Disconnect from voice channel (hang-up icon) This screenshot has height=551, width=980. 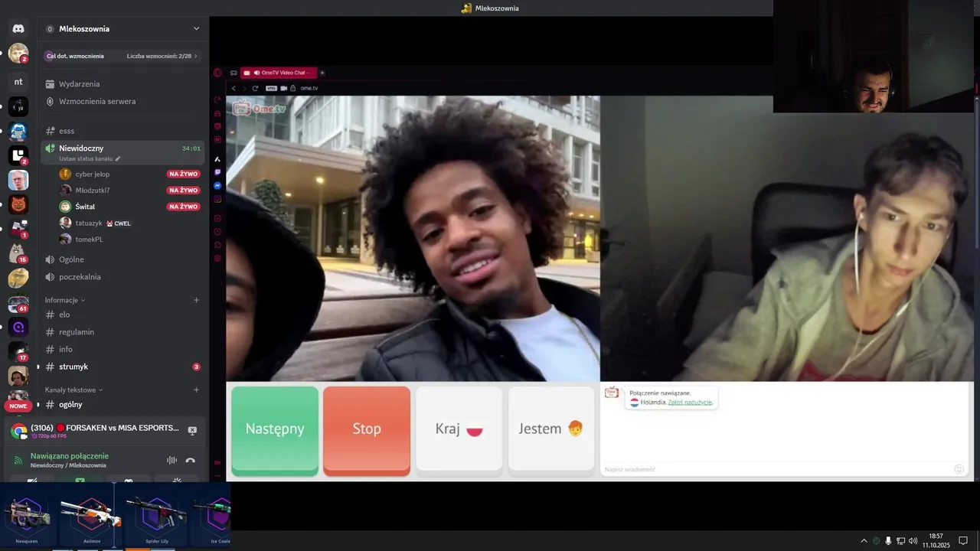(190, 461)
